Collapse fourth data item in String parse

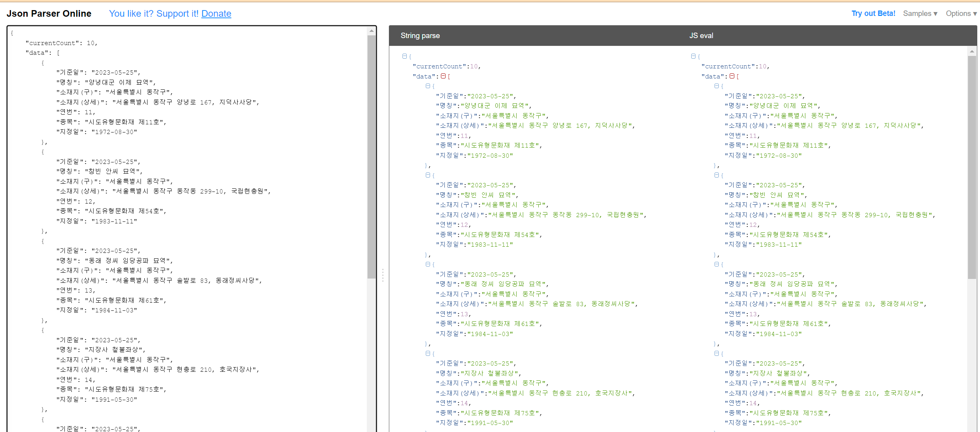428,353
